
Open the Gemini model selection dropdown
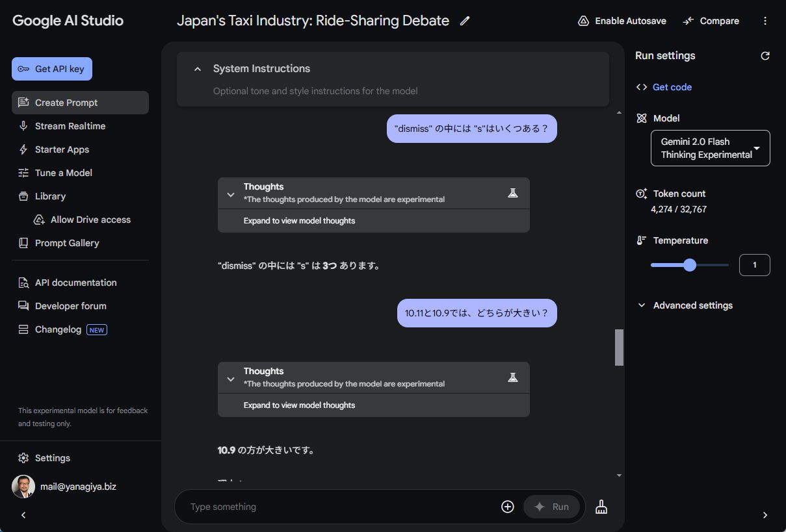pyautogui.click(x=710, y=147)
